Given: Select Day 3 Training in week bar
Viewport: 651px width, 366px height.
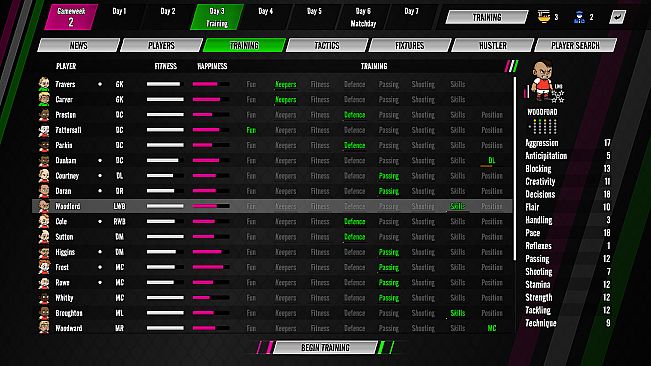Looking at the screenshot, I should pyautogui.click(x=217, y=17).
